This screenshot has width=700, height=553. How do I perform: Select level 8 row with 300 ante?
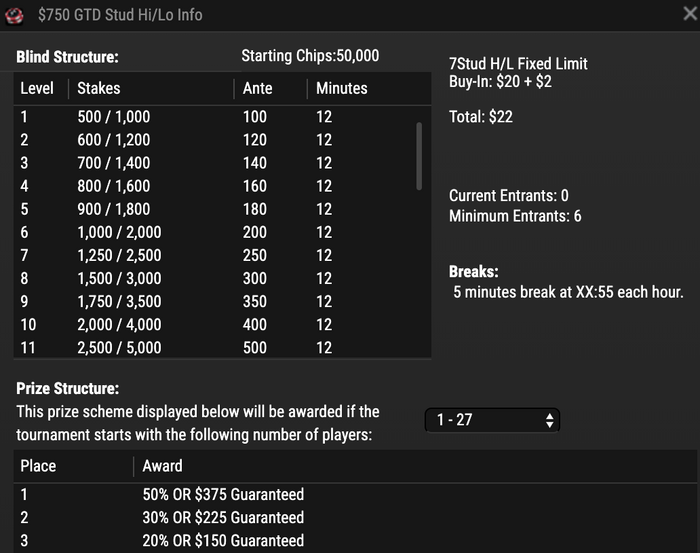[214, 279]
